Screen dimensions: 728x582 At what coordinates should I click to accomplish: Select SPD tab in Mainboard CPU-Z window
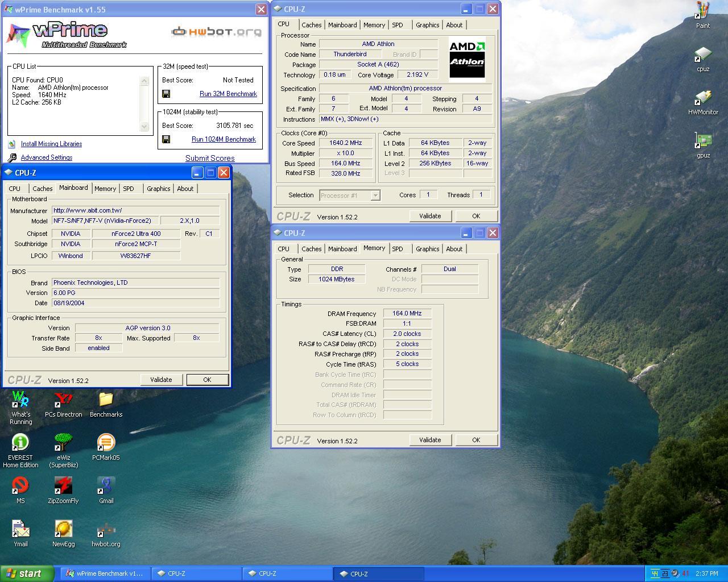[x=129, y=189]
